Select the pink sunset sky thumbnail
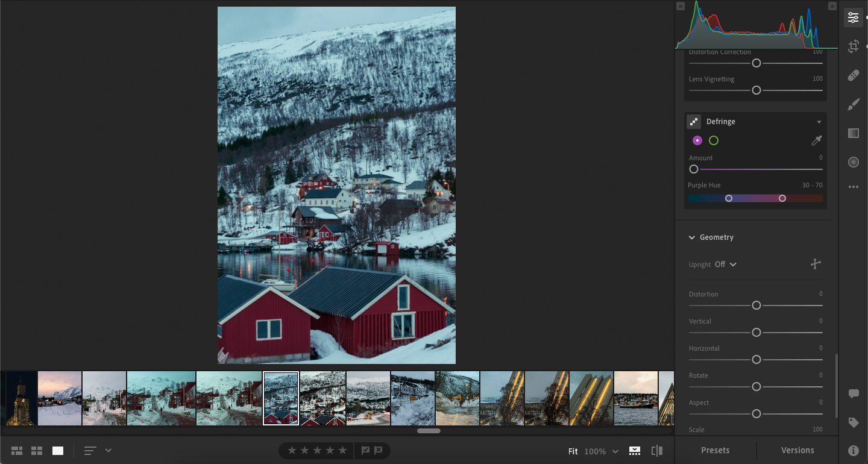The image size is (868, 464). click(x=60, y=398)
